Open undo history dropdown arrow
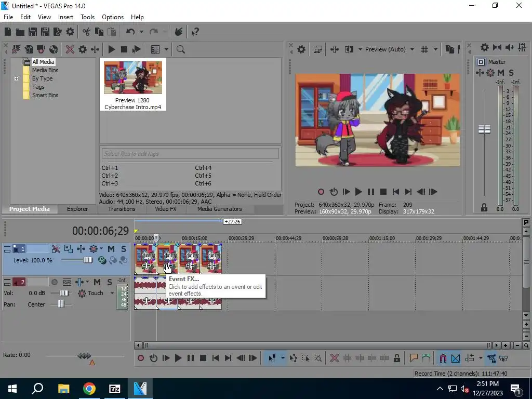The height and width of the screenshot is (399, 532). click(141, 32)
